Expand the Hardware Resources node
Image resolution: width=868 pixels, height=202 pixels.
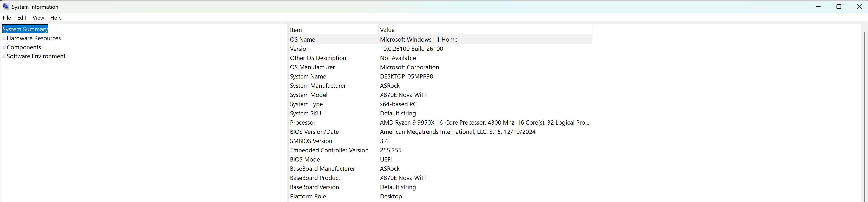4,38
